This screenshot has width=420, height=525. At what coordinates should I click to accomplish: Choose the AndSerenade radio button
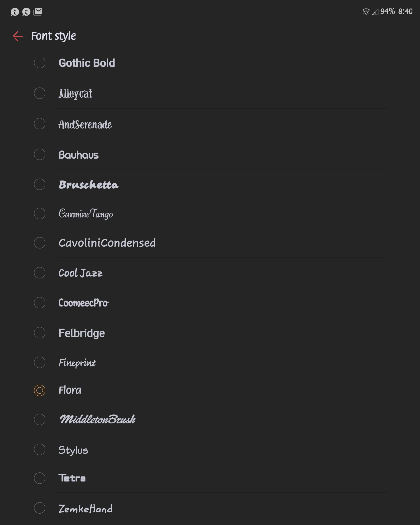click(40, 124)
